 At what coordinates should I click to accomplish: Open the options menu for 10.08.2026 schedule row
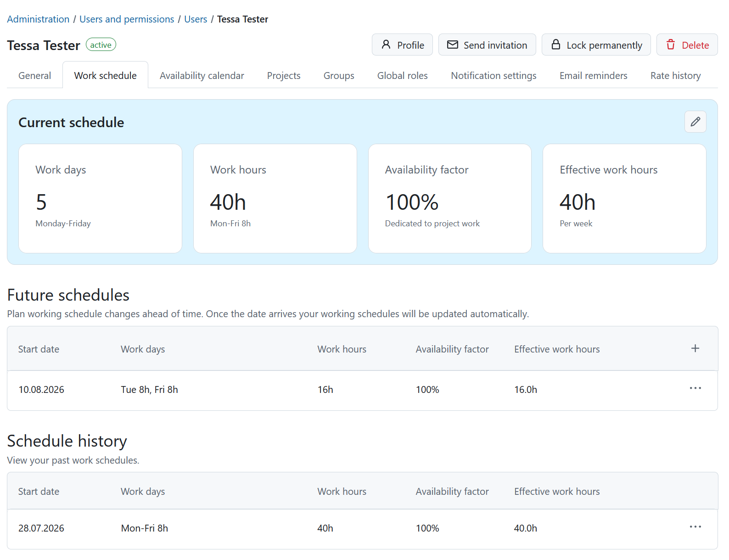[x=695, y=388]
